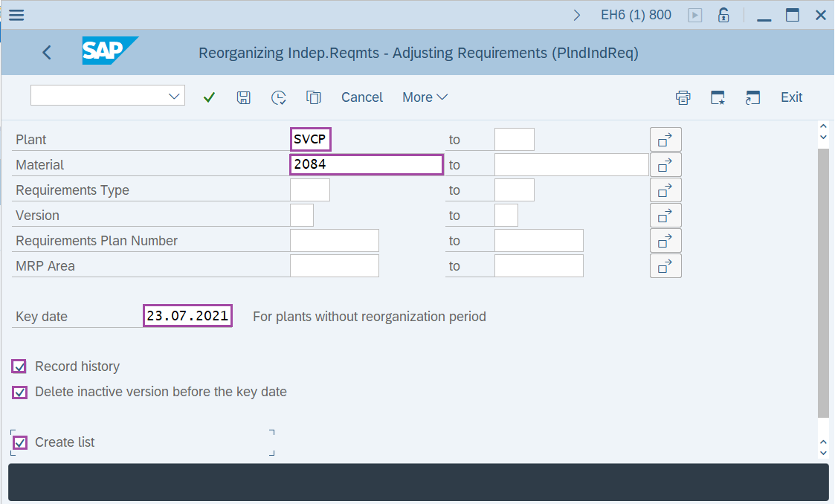Click the Save as variant disk icon
The height and width of the screenshot is (504, 835).
point(243,97)
